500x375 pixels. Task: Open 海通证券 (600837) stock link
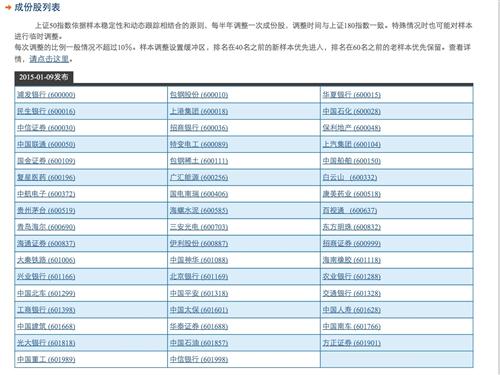tap(46, 243)
